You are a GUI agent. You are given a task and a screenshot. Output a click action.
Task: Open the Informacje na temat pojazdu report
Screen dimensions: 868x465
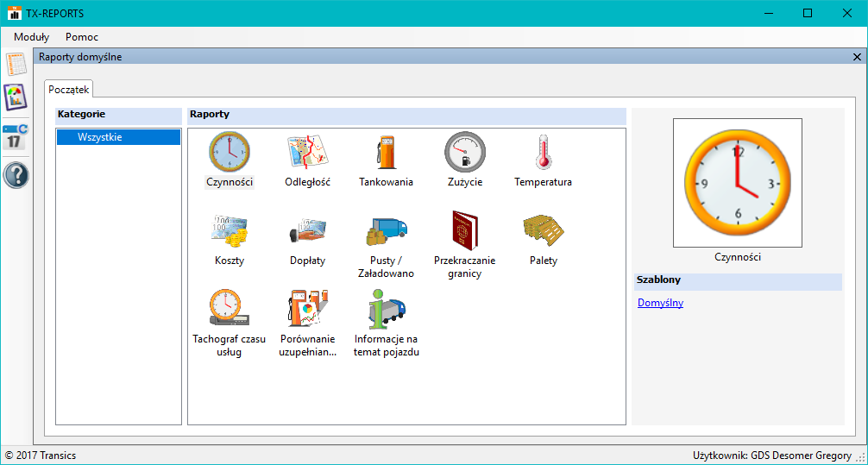click(x=386, y=310)
